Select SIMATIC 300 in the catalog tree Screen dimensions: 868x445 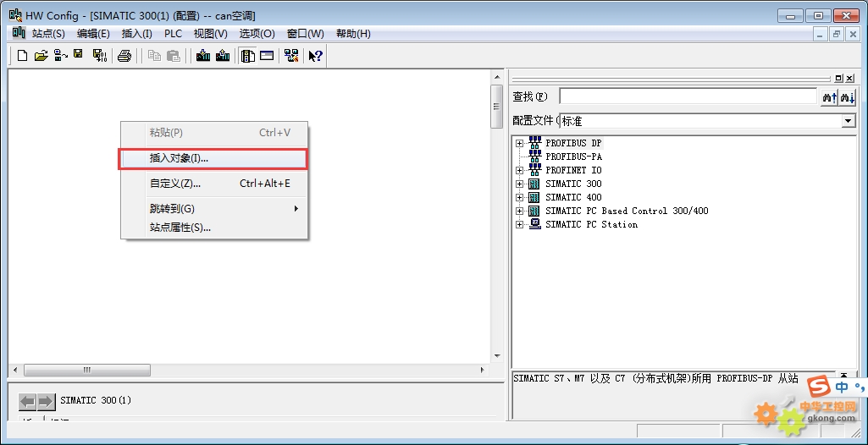coord(573,184)
